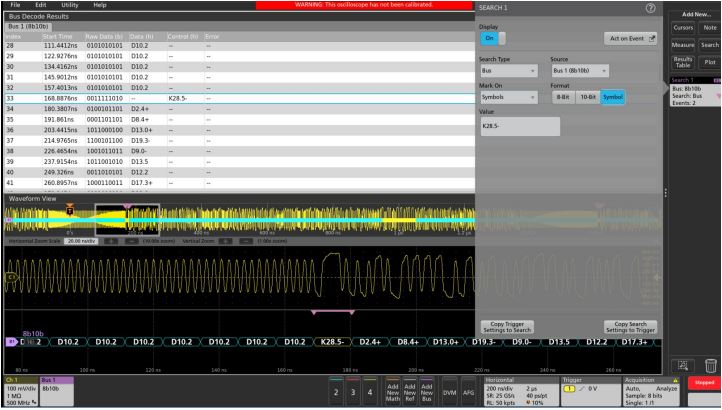
Task: Open the Utility menu
Action: coord(69,6)
